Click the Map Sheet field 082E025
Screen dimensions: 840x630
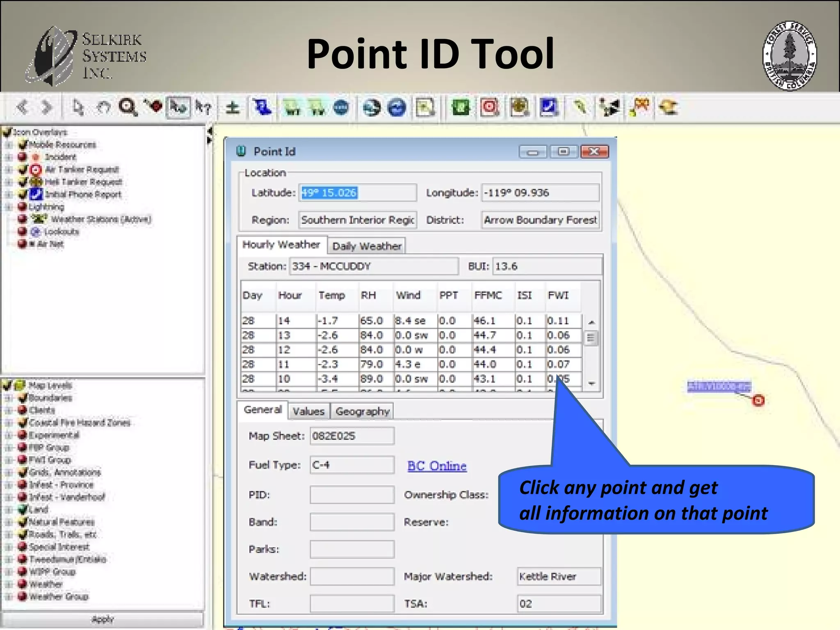(352, 436)
